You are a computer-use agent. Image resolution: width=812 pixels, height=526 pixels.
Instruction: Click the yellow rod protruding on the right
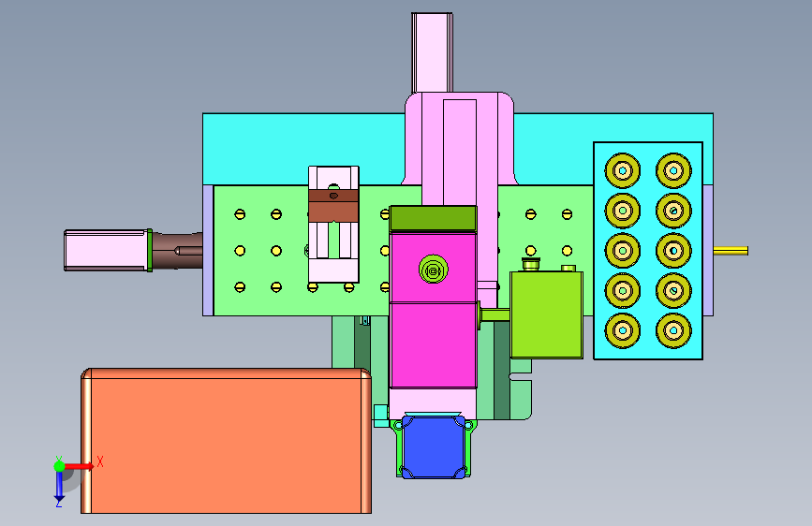pos(731,251)
